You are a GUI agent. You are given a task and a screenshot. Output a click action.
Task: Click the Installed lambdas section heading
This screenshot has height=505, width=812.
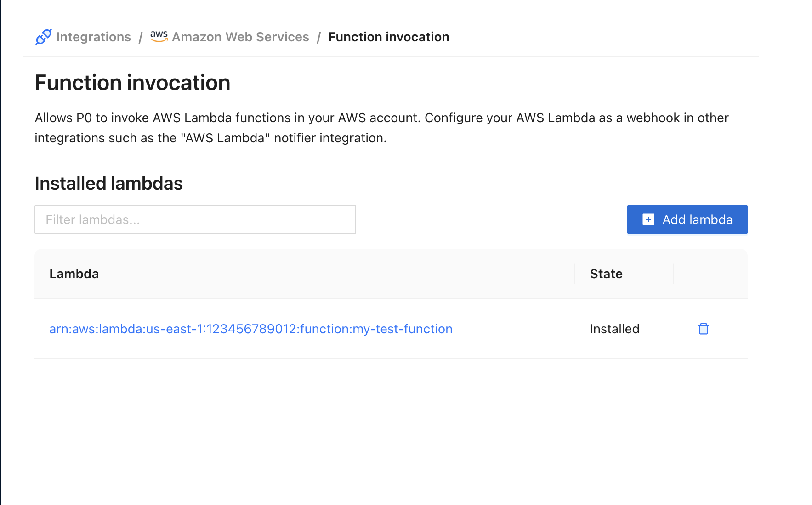[x=108, y=183]
